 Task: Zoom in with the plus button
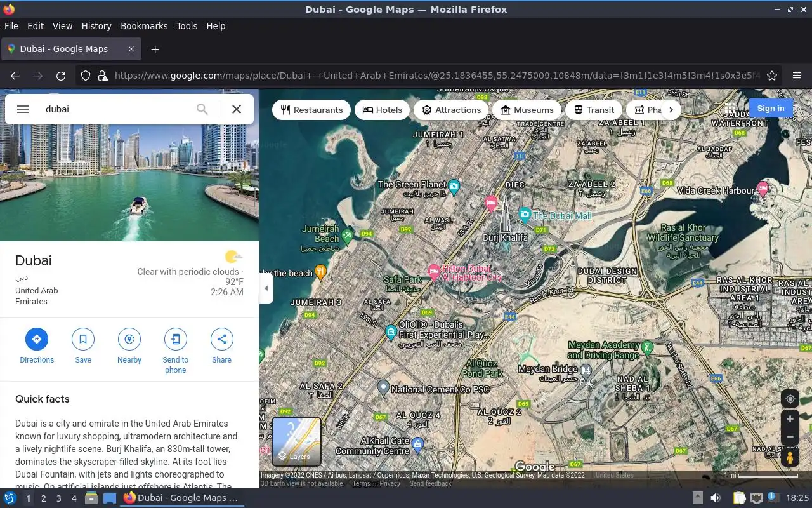tap(790, 419)
